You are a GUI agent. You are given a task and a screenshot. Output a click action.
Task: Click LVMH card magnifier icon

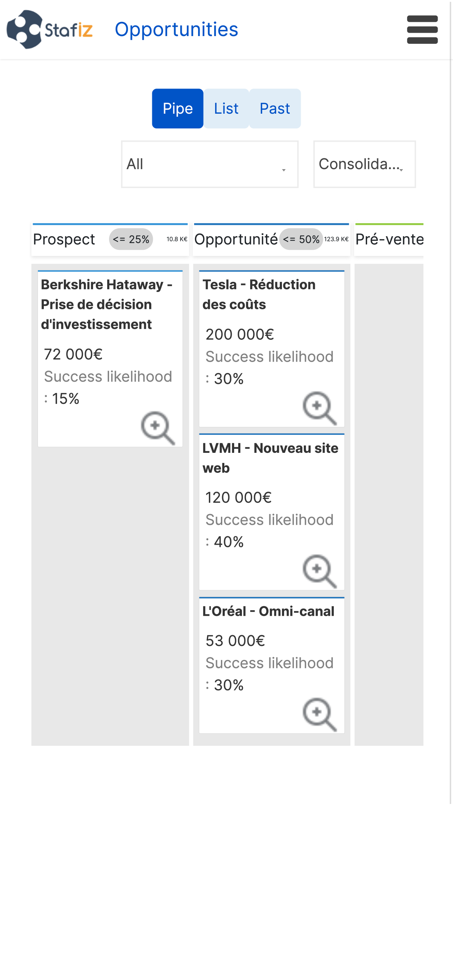[x=320, y=571]
